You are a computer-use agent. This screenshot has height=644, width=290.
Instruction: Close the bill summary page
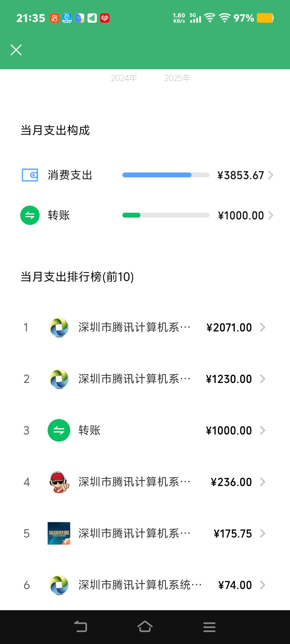click(x=16, y=50)
